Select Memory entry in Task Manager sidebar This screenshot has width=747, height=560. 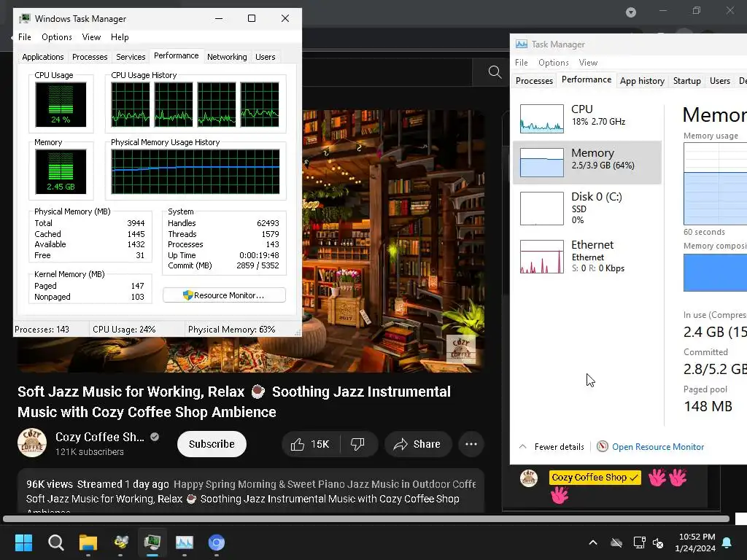pyautogui.click(x=587, y=162)
